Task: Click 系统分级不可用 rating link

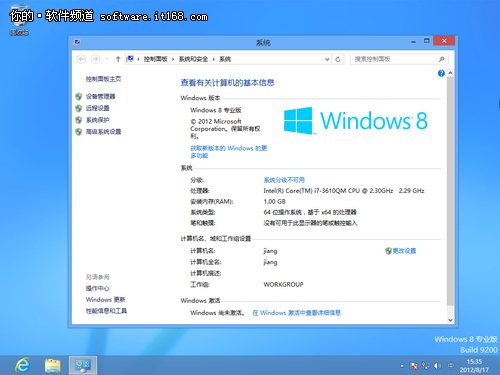Action: (284, 180)
